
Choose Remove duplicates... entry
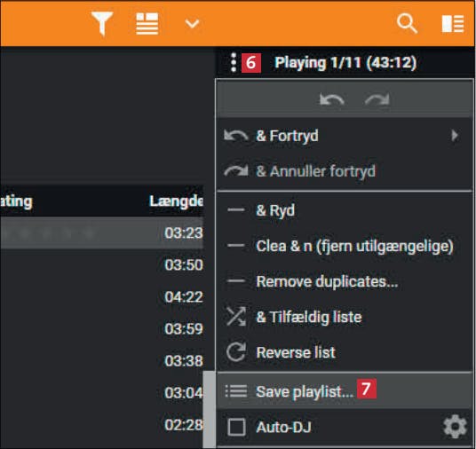point(345,281)
